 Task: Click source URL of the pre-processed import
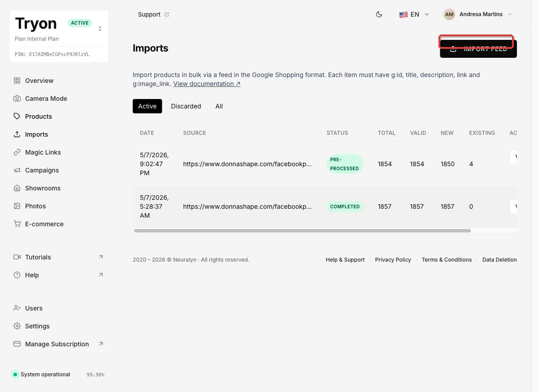click(x=247, y=164)
